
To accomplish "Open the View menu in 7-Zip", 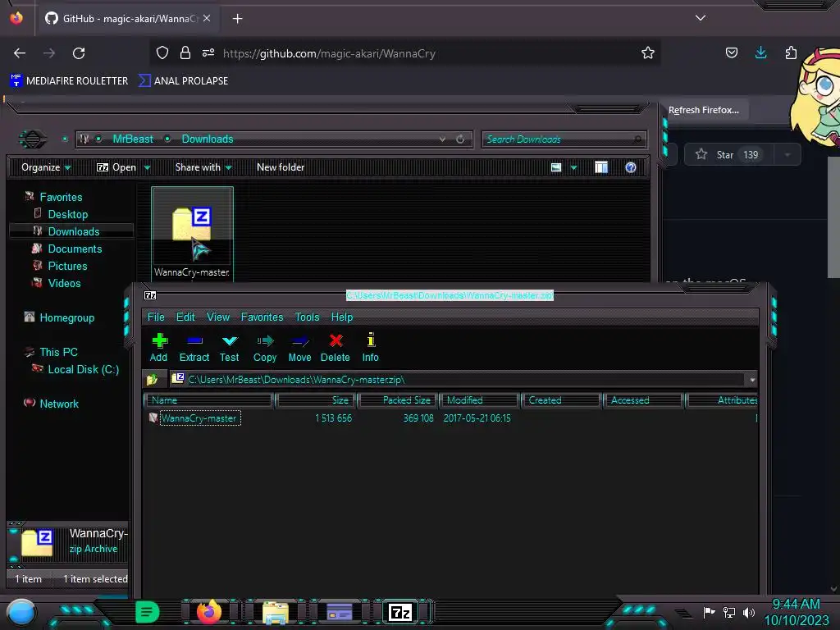I will [x=218, y=317].
